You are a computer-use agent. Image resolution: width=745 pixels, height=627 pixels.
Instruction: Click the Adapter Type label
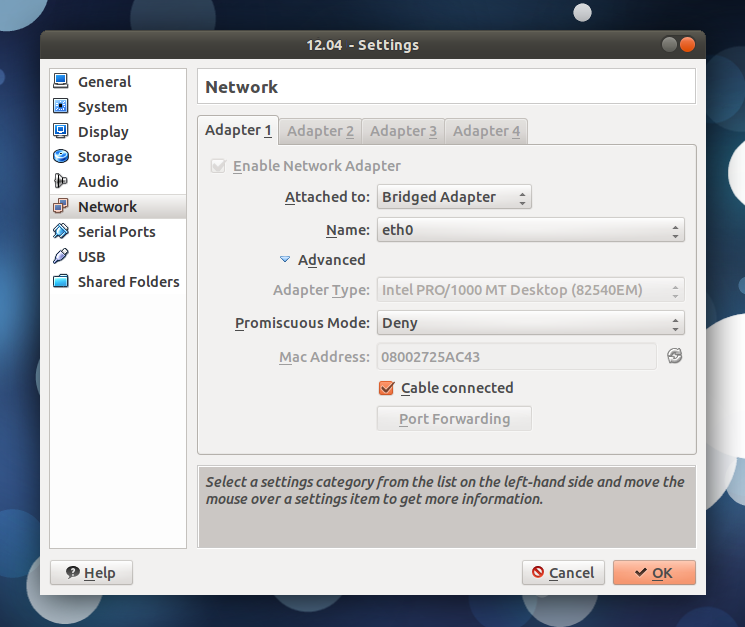pyautogui.click(x=321, y=290)
